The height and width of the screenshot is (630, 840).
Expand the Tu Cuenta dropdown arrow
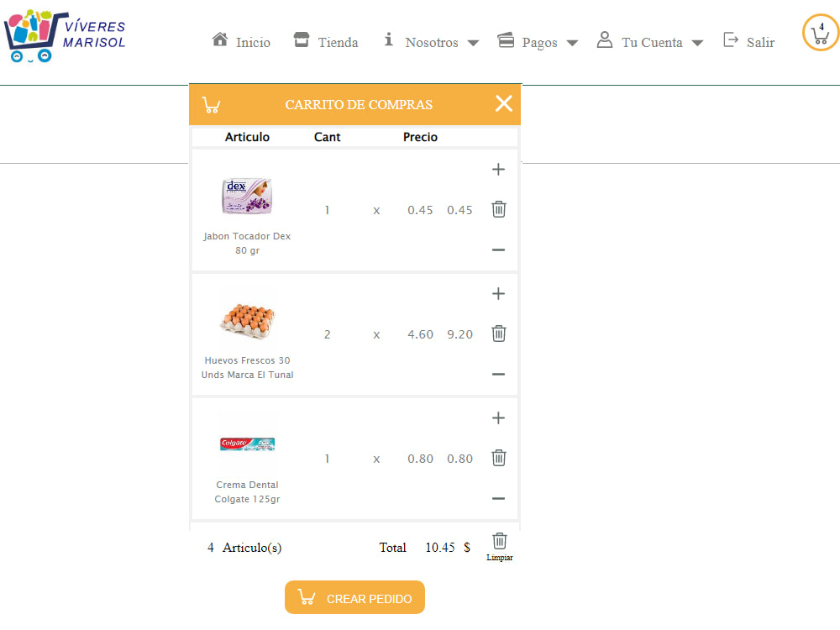coord(697,43)
